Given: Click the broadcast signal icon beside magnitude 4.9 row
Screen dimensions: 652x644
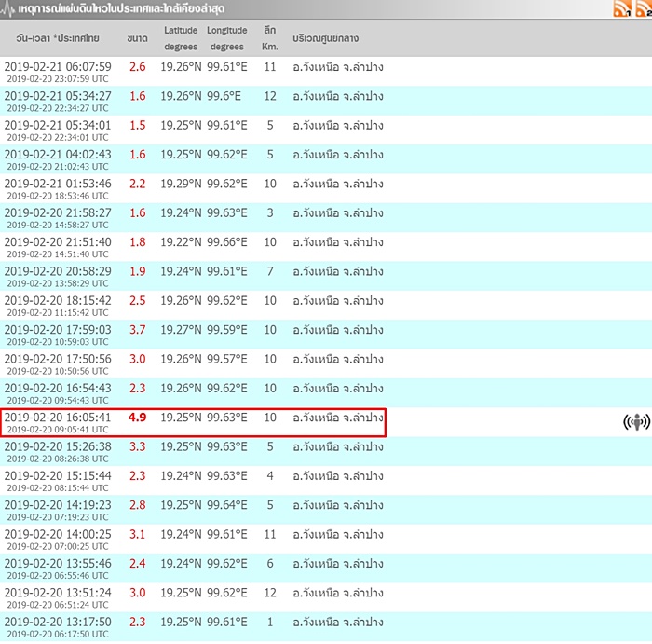Looking at the screenshot, I should pyautogui.click(x=636, y=422).
